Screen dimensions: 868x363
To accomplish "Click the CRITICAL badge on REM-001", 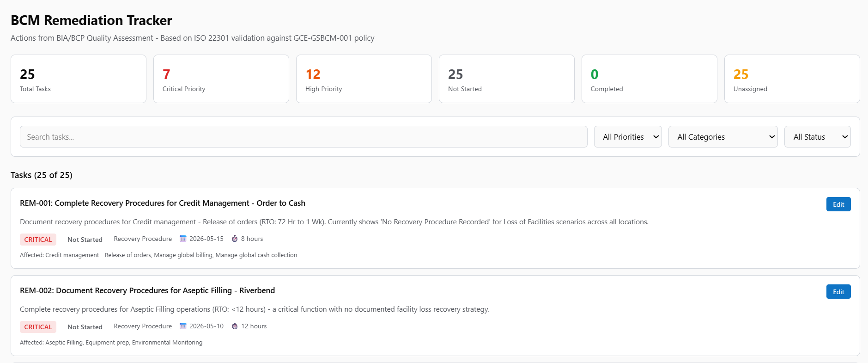I will click(x=38, y=240).
